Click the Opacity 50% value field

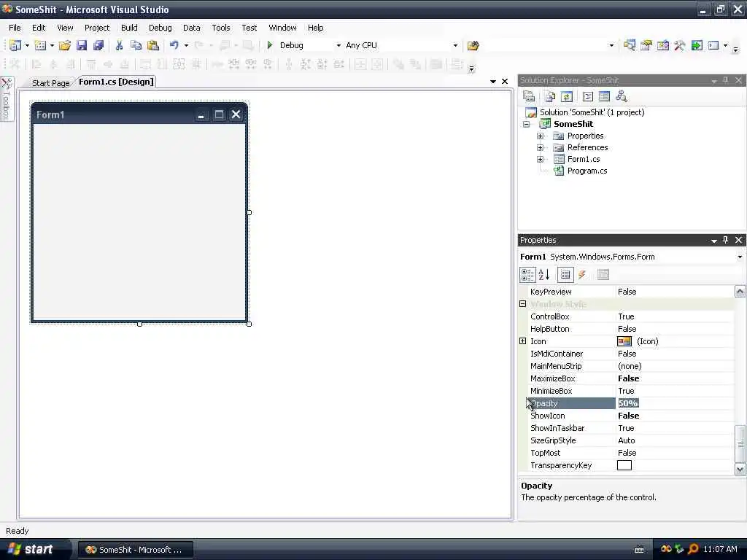675,403
